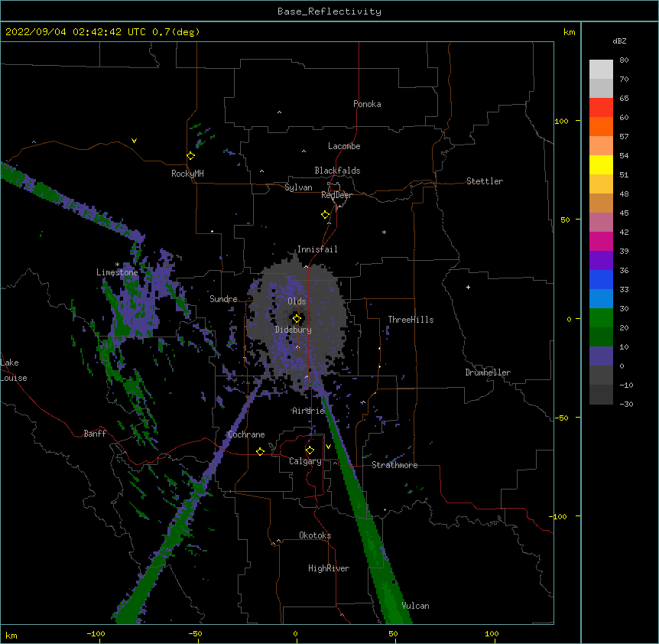Click the white asterisk marker east of Innisfail
659x644 pixels.
coord(384,232)
